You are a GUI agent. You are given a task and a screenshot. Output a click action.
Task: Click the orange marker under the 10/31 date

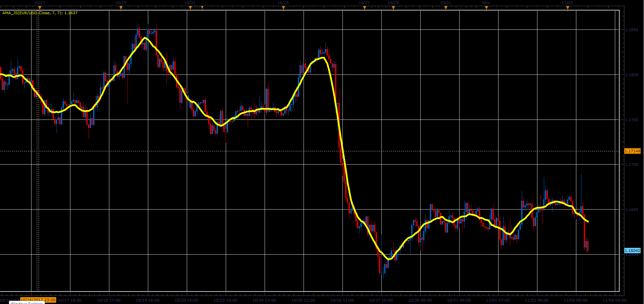pos(446,7)
